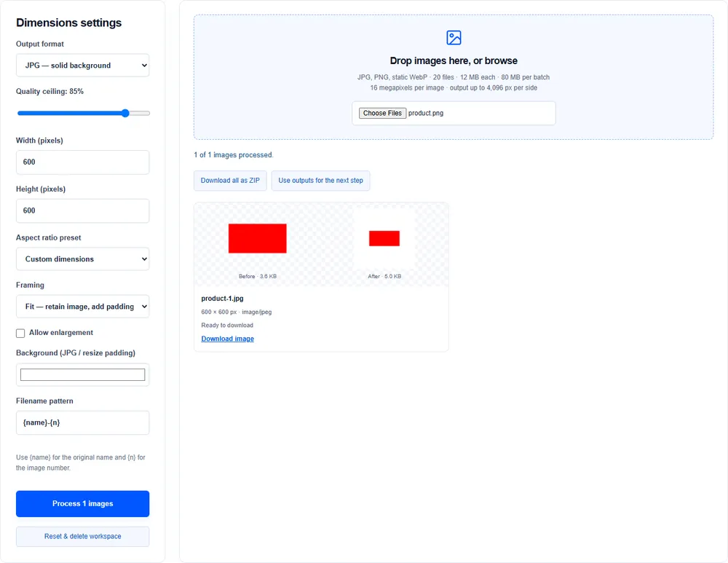Open the Framing dropdown

coord(83,307)
